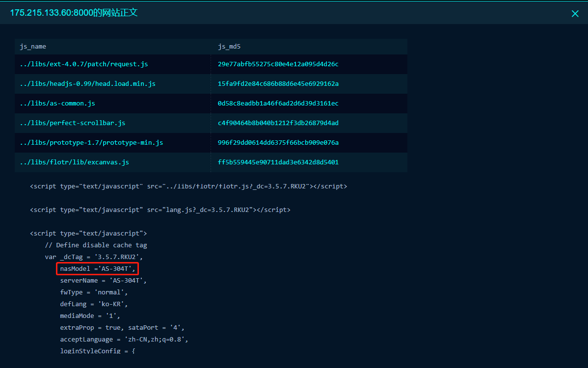Click md5 hash 0d58c8eadbb1a46f6ad2d6d39d3161ec
This screenshot has height=368, width=588.
coord(278,104)
